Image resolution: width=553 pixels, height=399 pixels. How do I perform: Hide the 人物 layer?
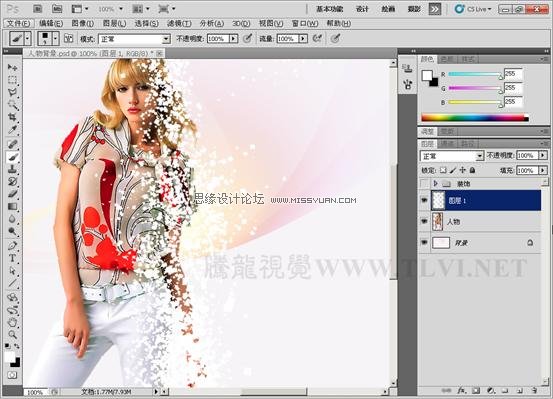pyautogui.click(x=424, y=222)
